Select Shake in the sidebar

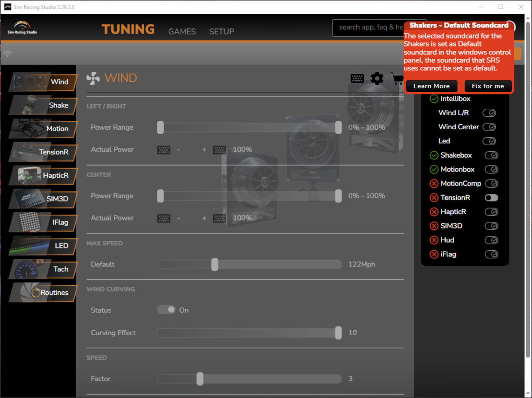coord(43,105)
